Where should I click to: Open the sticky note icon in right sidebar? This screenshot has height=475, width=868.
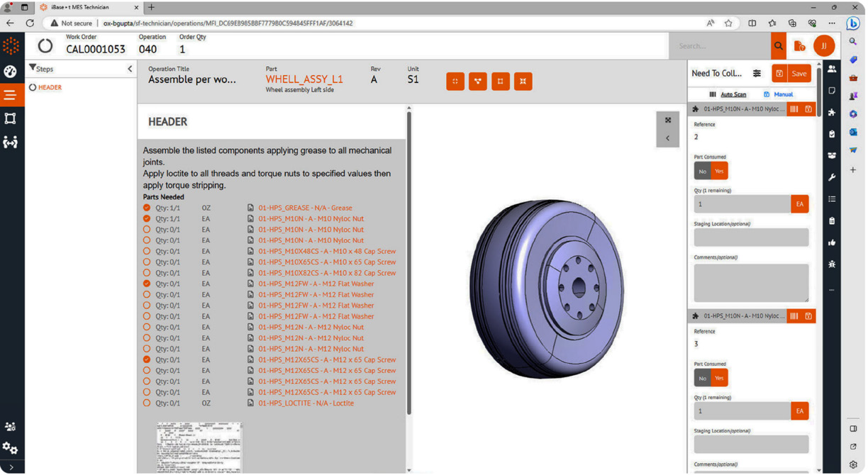click(832, 91)
